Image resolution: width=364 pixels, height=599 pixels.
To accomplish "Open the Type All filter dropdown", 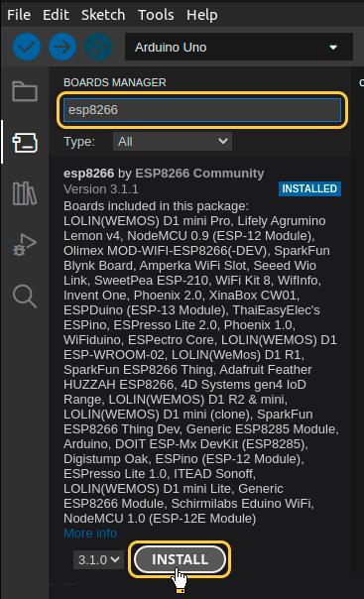I will coord(173,142).
